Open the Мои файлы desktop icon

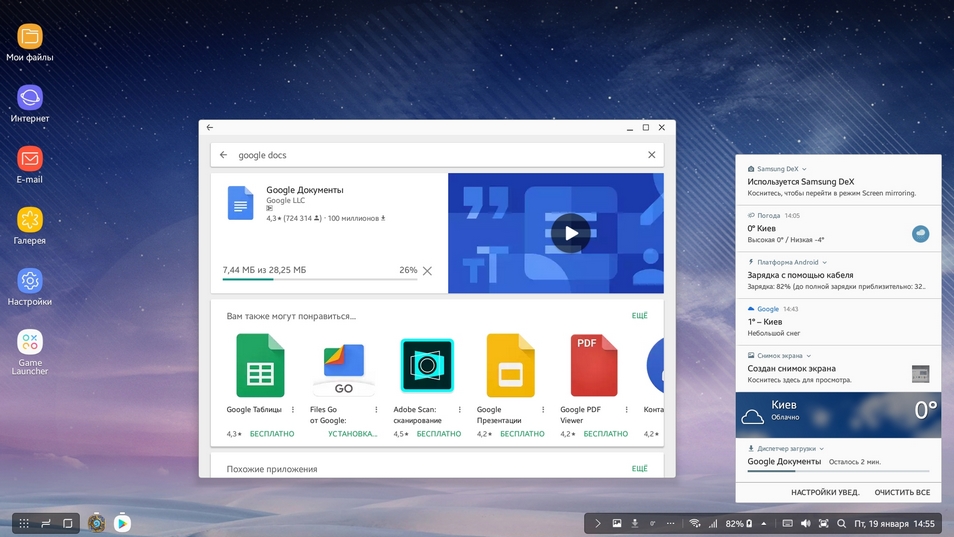pyautogui.click(x=29, y=43)
